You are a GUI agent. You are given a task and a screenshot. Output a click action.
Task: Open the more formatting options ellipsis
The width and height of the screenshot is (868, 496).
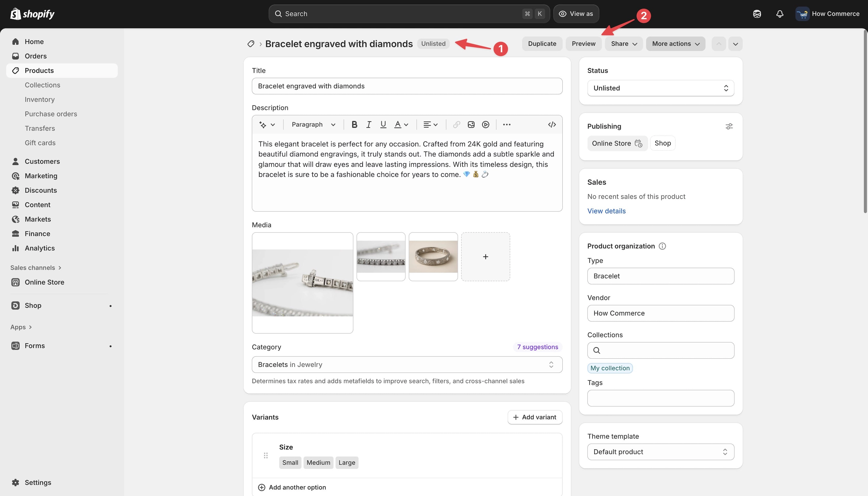507,125
